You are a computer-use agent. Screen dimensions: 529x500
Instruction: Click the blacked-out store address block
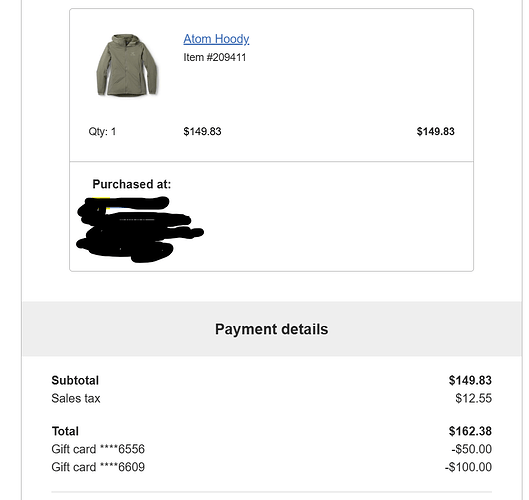click(x=140, y=229)
